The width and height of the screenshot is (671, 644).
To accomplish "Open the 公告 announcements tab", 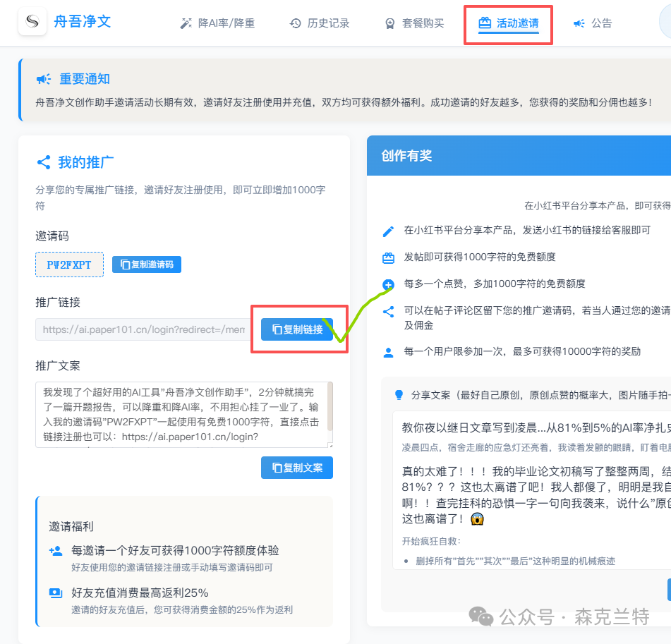I will click(593, 23).
